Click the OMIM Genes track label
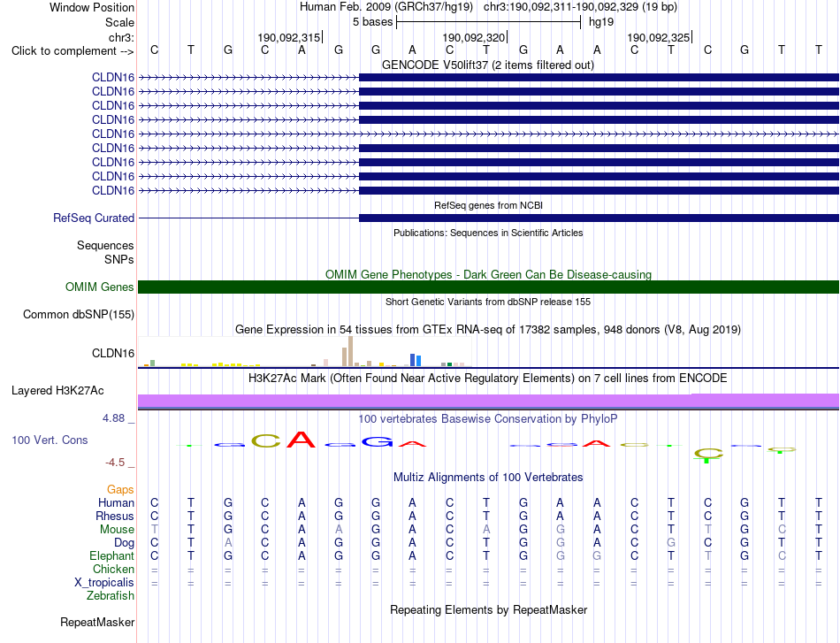Viewport: 840px width, 643px height. 100,287
